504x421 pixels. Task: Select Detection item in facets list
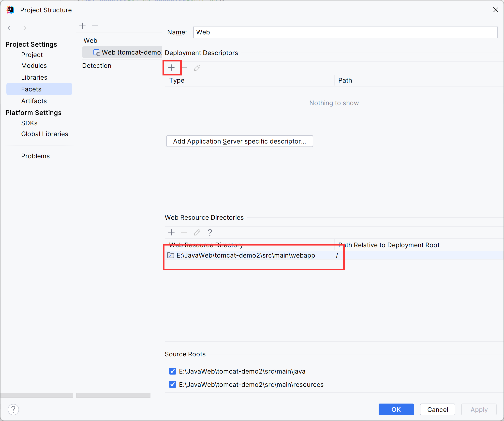(97, 66)
